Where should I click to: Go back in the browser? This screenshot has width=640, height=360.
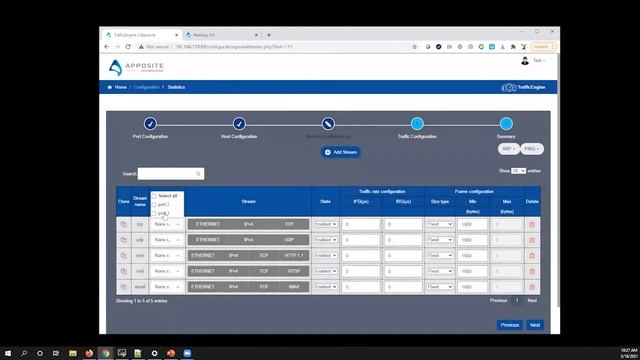click(107, 47)
